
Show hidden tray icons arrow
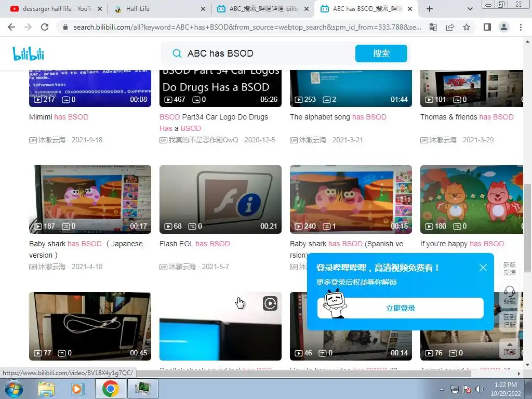point(442,389)
